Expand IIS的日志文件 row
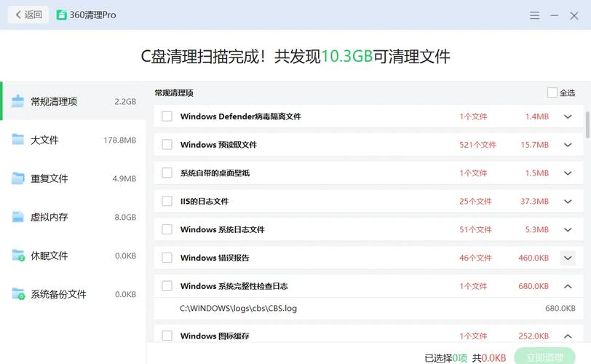Image resolution: width=591 pixels, height=364 pixels. click(568, 201)
